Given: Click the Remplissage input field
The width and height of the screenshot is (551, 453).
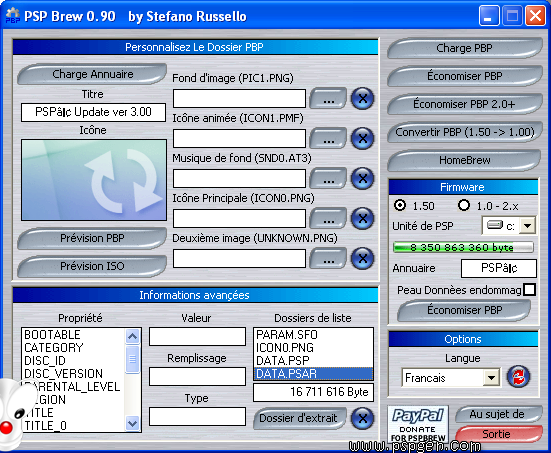Looking at the screenshot, I should tap(197, 376).
